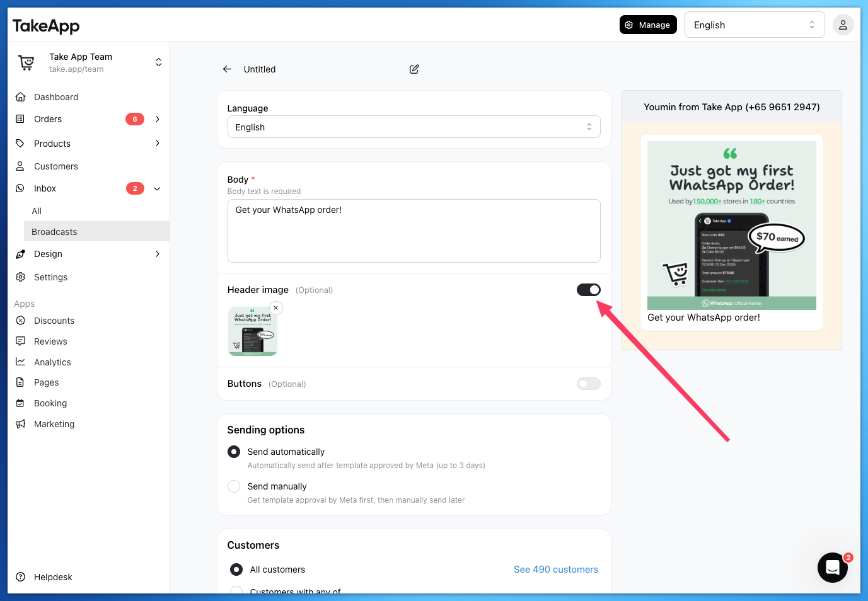Click the orders badge showing 6

tap(135, 119)
